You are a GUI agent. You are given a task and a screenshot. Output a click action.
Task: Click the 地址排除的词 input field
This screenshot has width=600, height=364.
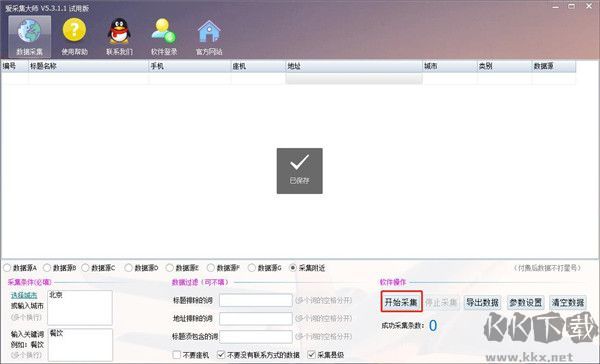pos(256,318)
